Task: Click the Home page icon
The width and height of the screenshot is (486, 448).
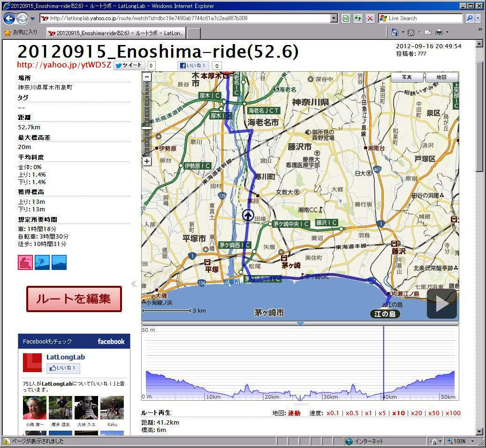Action: pyautogui.click(x=395, y=32)
